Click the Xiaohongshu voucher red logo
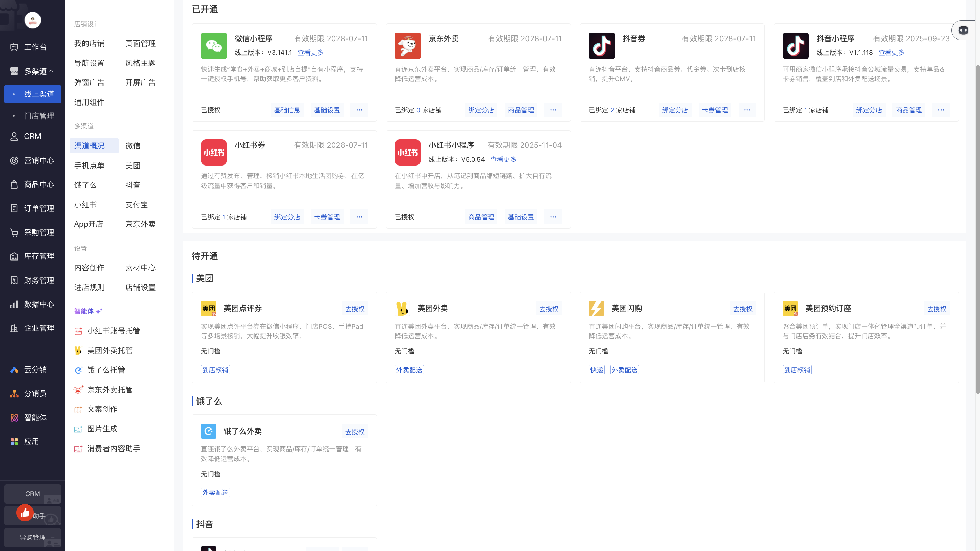980x551 pixels. 214,152
